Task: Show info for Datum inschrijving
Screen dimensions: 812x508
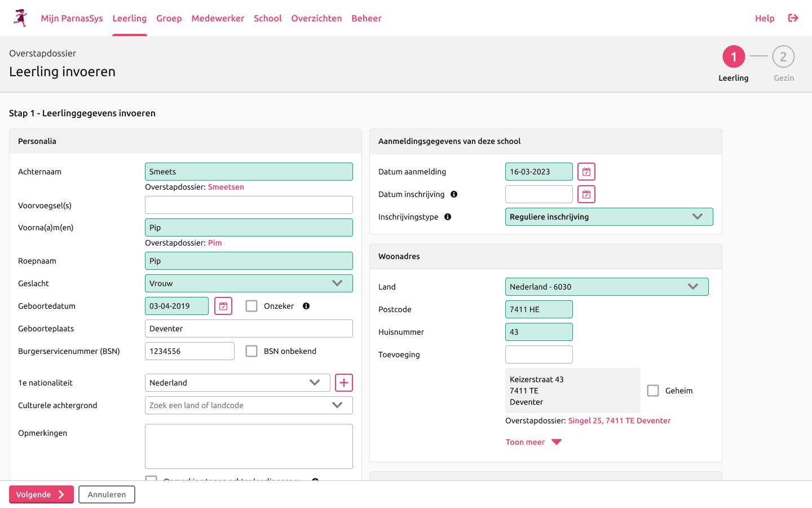Action: pos(454,194)
